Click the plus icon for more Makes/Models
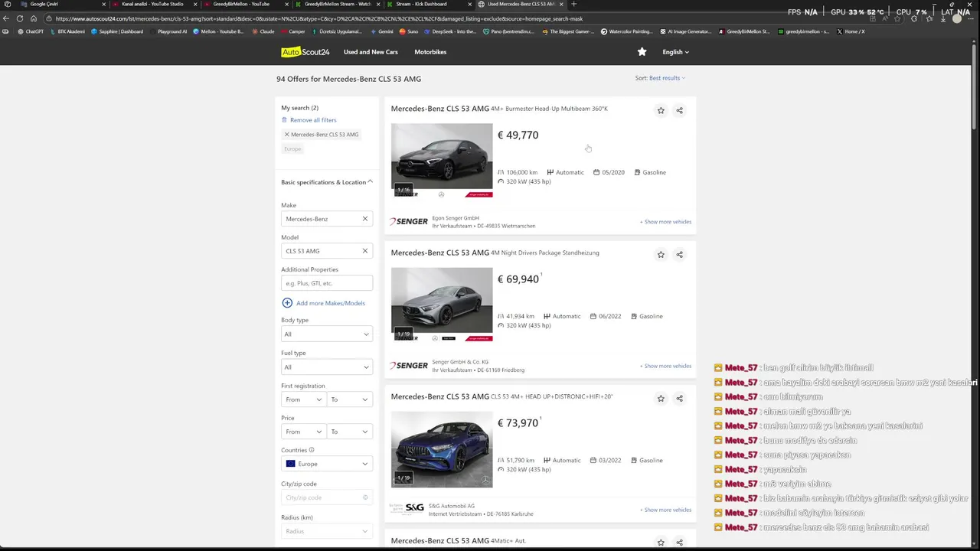The height and width of the screenshot is (551, 980). pyautogui.click(x=287, y=303)
